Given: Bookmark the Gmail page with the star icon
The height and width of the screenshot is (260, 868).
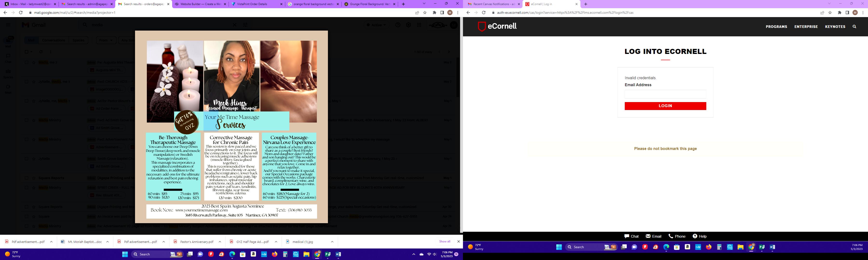Looking at the screenshot, I should point(425,13).
